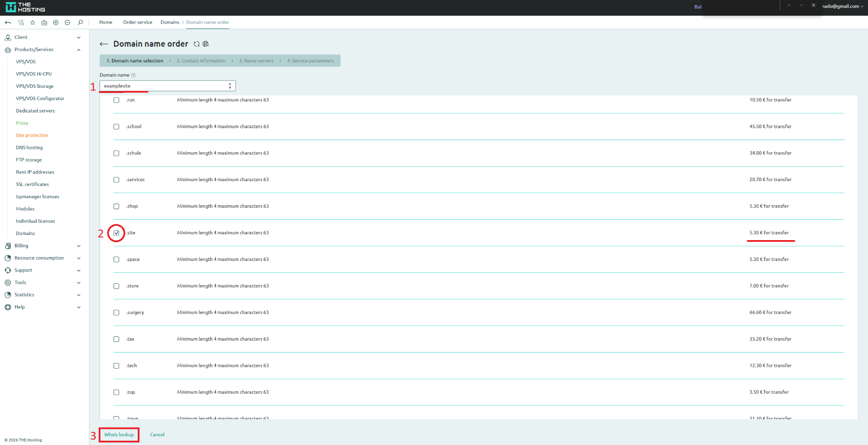Click the Domain name input field
868x445 pixels.
[x=165, y=86]
